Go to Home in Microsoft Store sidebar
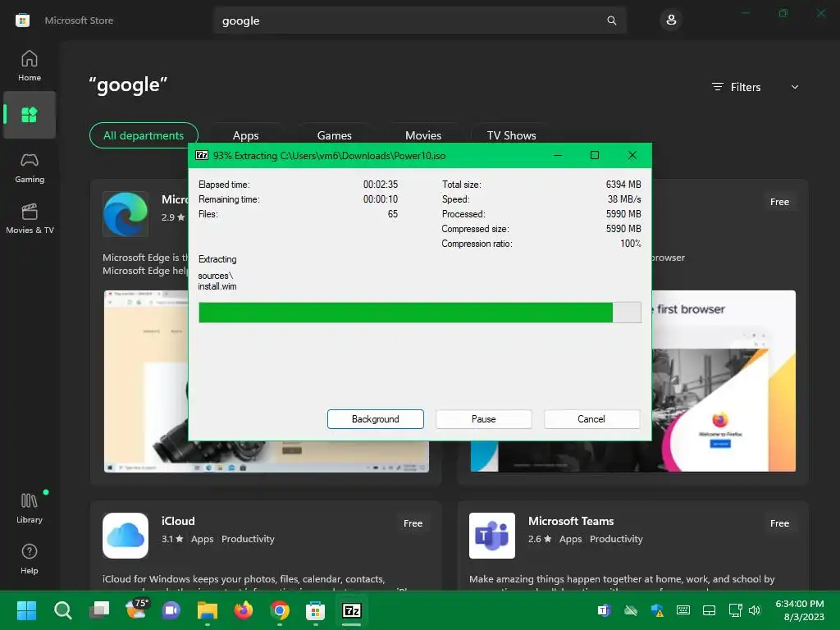 [30, 66]
